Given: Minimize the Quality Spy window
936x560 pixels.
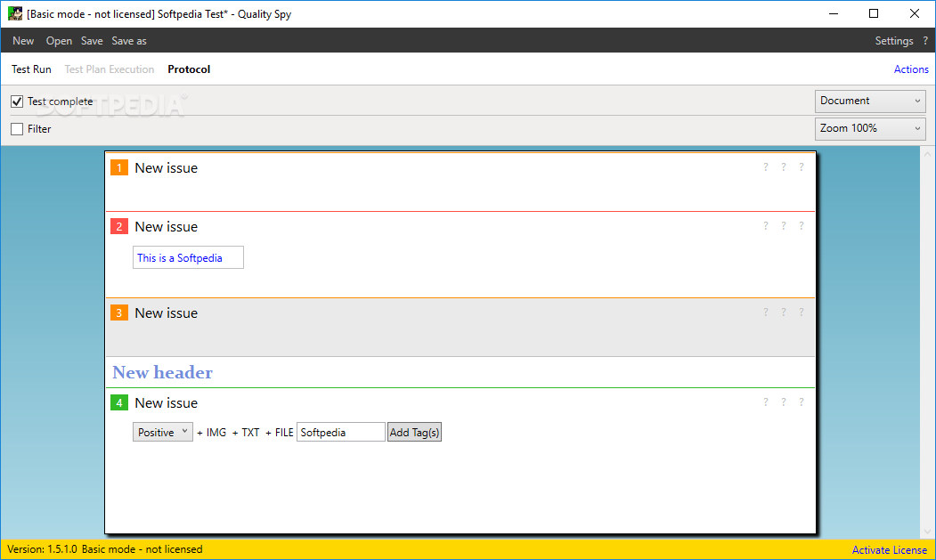Looking at the screenshot, I should (834, 13).
